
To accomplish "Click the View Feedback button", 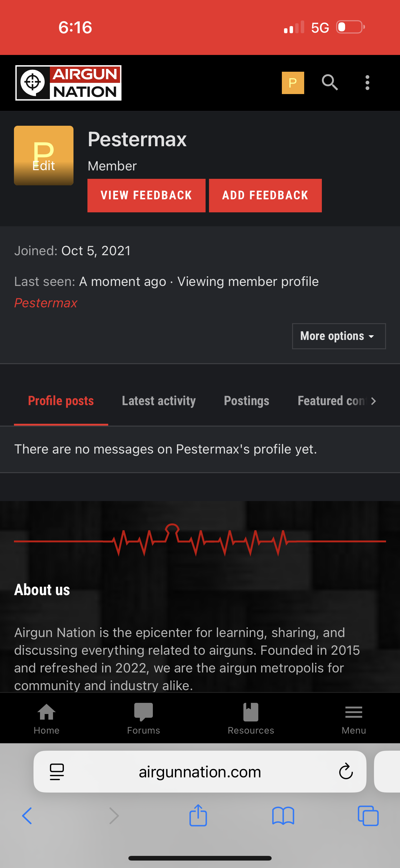I will click(146, 196).
